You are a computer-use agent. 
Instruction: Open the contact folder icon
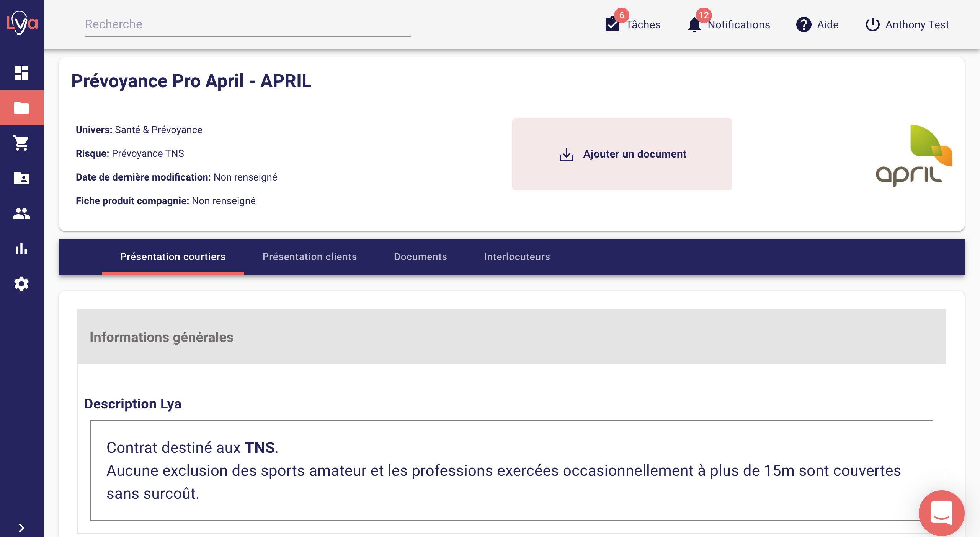click(21, 178)
